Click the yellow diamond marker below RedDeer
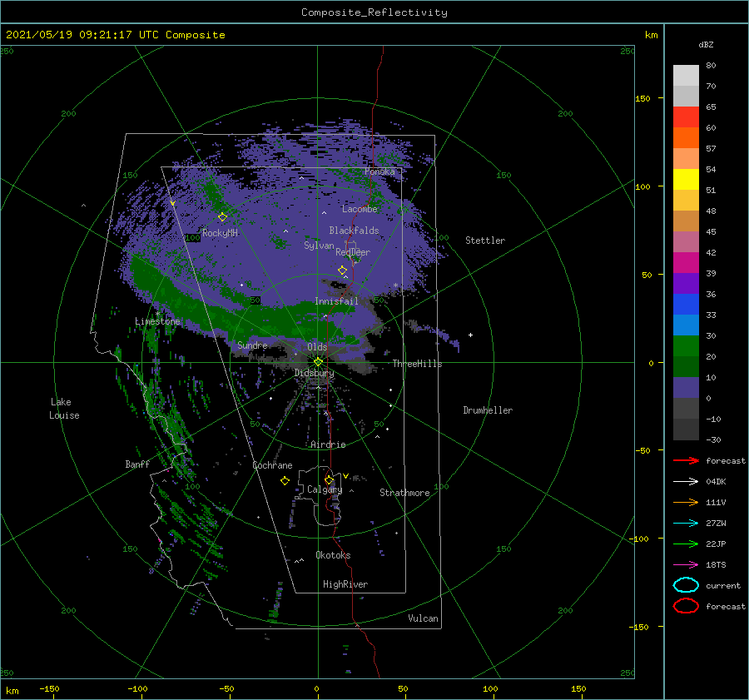 pyautogui.click(x=342, y=271)
